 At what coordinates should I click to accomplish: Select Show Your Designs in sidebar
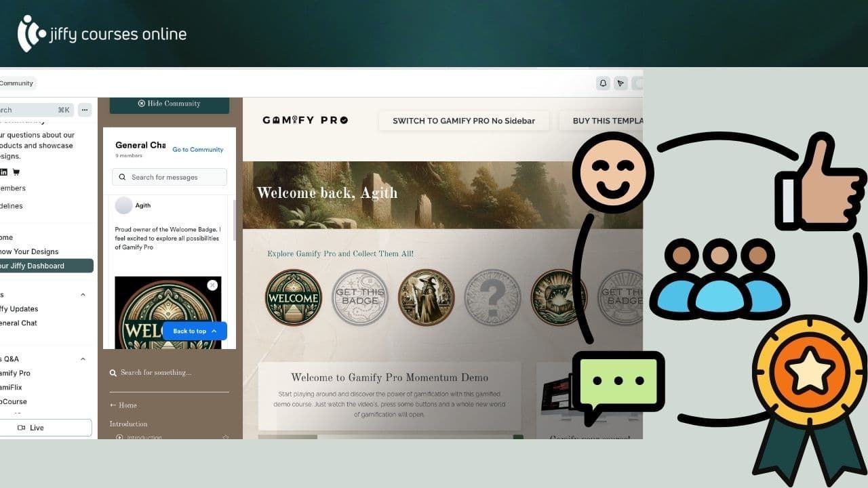click(29, 251)
